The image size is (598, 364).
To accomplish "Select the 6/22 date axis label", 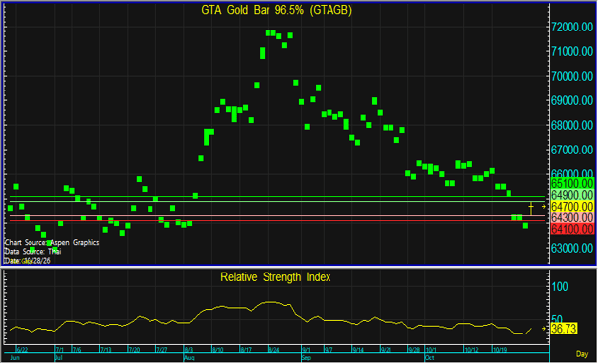I will click(x=22, y=350).
